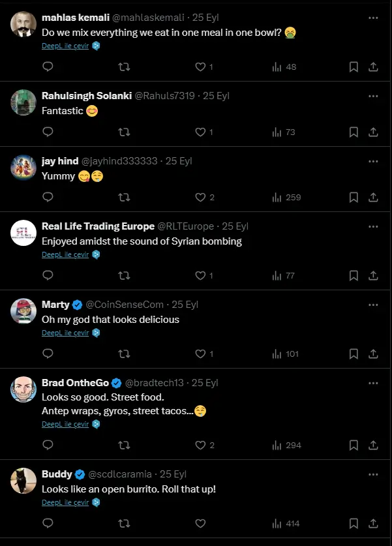Share Buddy's open burrito tweet

[x=373, y=523]
